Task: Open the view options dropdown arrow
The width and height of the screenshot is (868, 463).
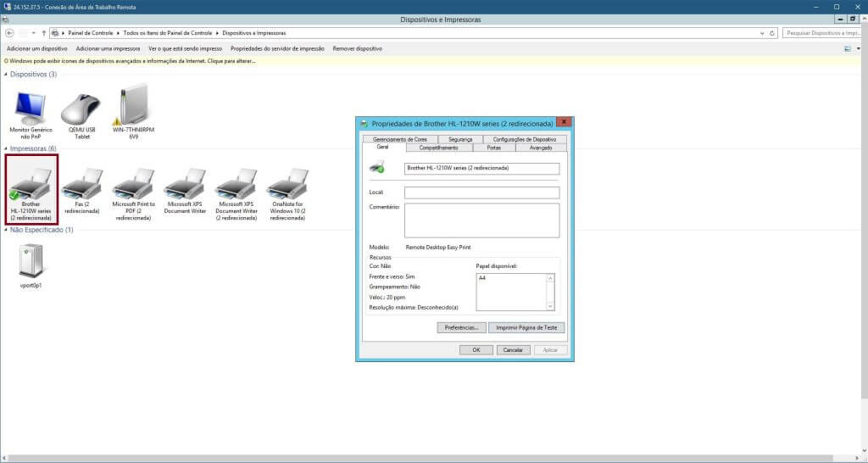Action: (859, 48)
